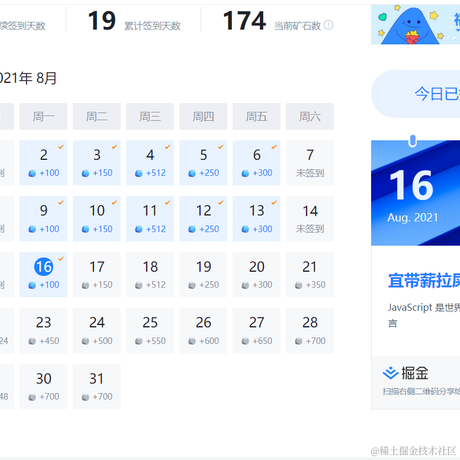460x460 pixels.
Task: Click the 周六 weekday header
Action: tap(310, 116)
